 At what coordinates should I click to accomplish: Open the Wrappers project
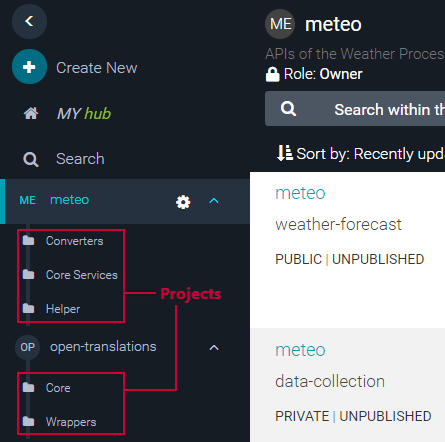71,422
